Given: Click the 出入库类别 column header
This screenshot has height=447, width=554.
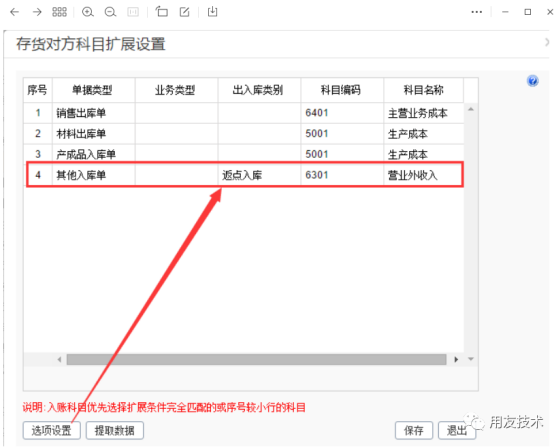Looking at the screenshot, I should coord(259,90).
